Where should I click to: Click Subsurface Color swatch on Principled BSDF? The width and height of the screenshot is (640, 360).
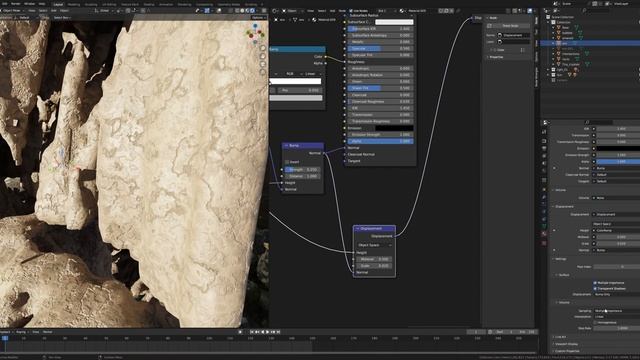coord(394,22)
